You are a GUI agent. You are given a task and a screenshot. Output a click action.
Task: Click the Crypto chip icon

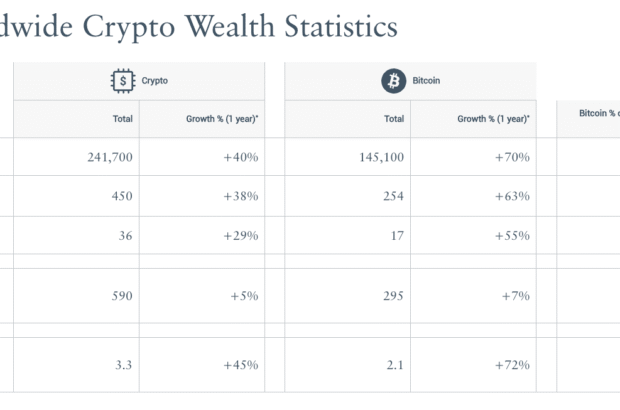(x=122, y=81)
